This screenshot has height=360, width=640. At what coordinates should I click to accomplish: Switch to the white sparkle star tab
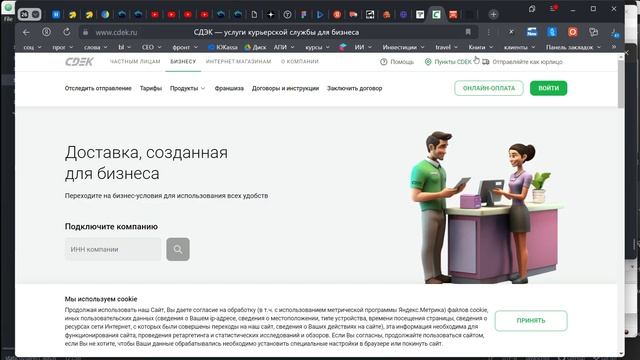tap(271, 15)
